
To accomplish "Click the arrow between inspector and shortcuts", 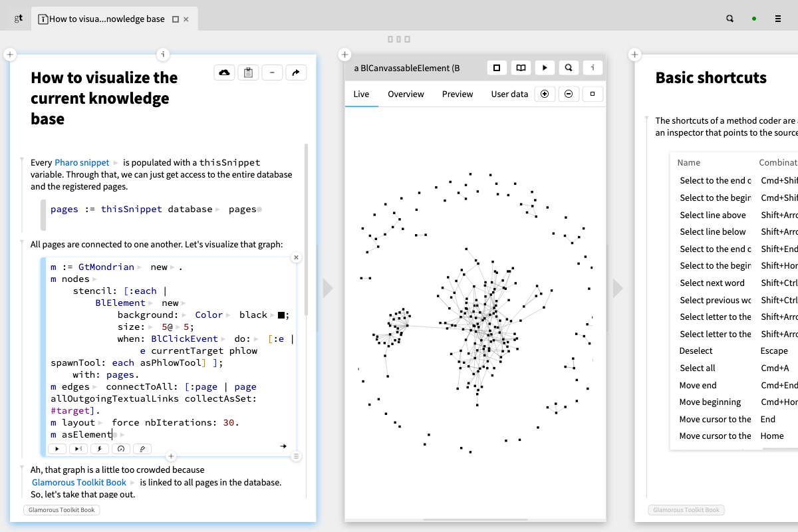I will tap(618, 288).
